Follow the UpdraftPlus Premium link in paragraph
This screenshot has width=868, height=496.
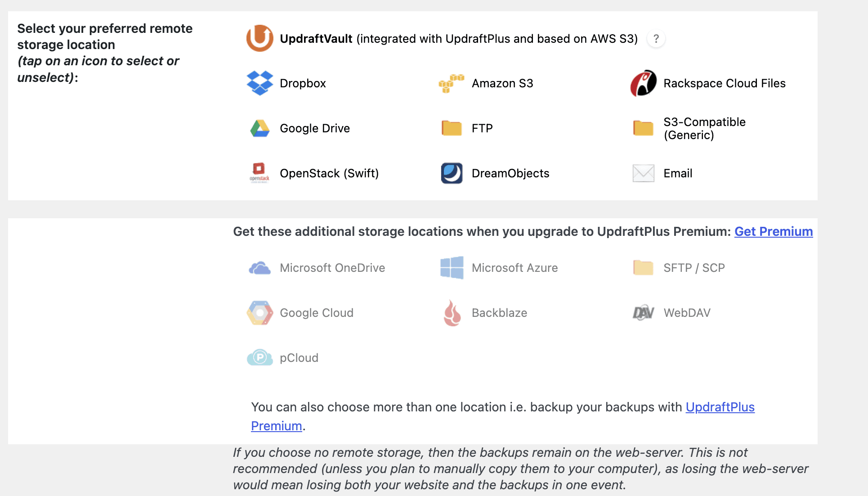coord(720,407)
